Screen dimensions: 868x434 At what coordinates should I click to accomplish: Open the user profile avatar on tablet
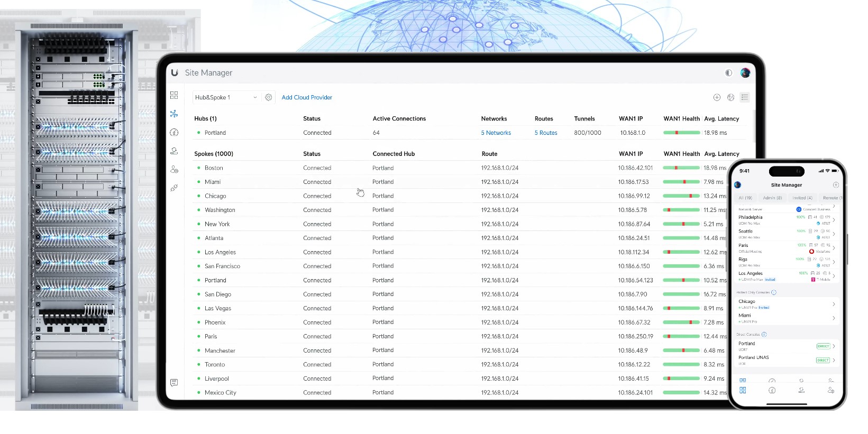745,73
